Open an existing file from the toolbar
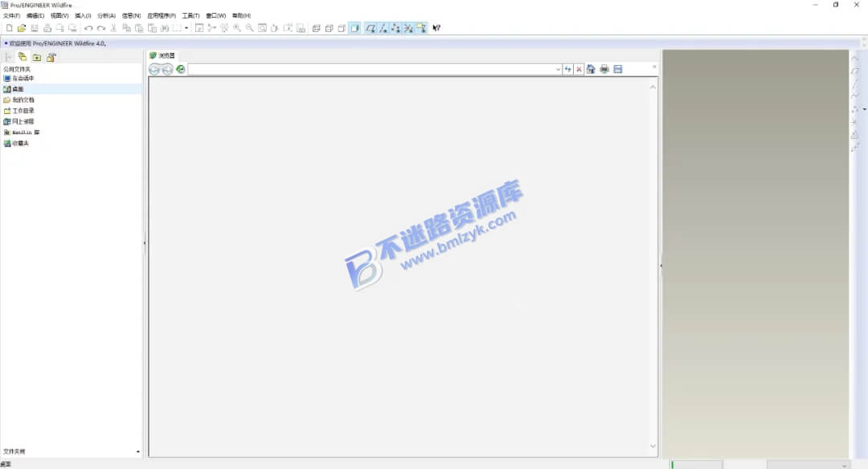Viewport: 868px width, 469px height. [x=22, y=27]
